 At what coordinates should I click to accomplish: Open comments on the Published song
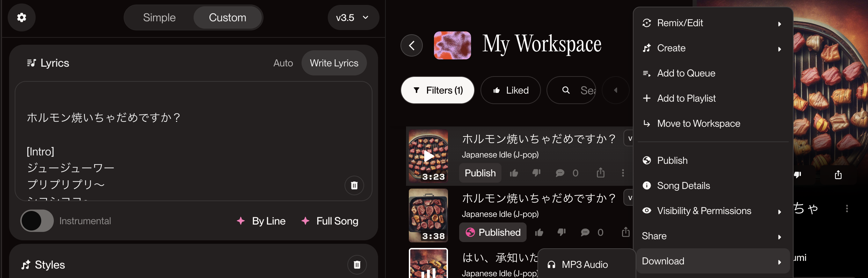(585, 232)
